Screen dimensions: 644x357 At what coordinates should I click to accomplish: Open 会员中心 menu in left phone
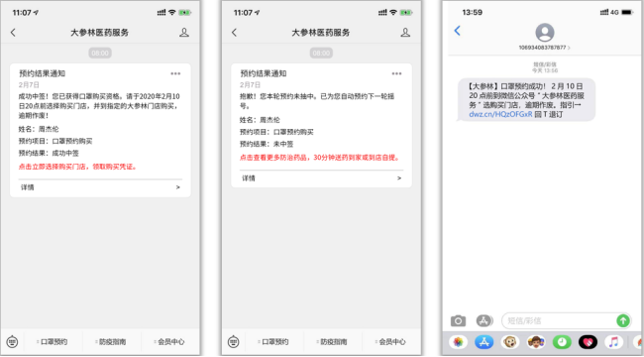click(170, 341)
